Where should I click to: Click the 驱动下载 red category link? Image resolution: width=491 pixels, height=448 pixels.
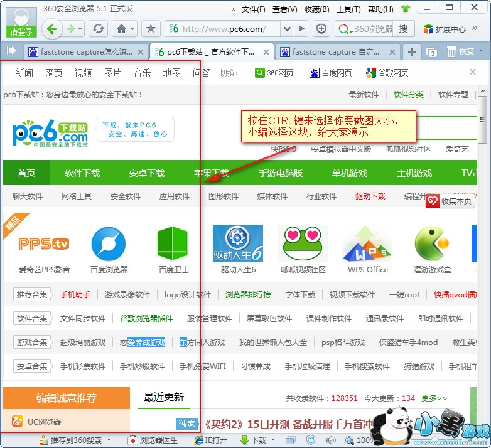click(370, 196)
